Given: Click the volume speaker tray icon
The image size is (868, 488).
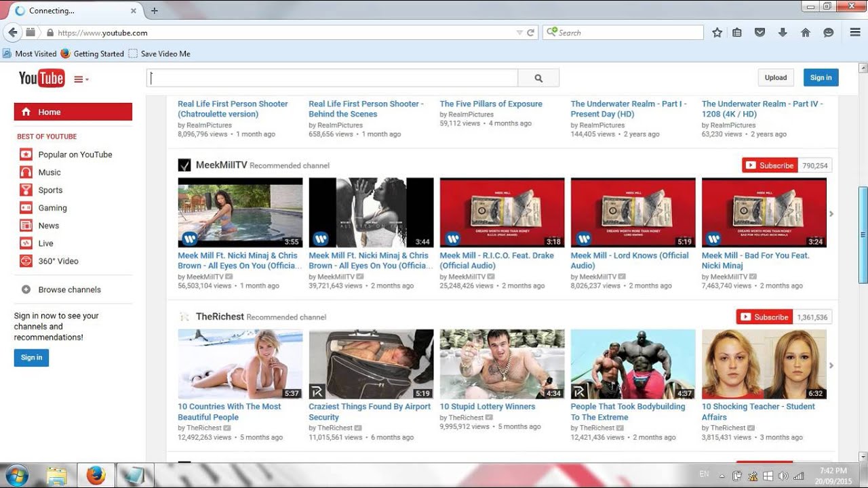Looking at the screenshot, I should (783, 476).
